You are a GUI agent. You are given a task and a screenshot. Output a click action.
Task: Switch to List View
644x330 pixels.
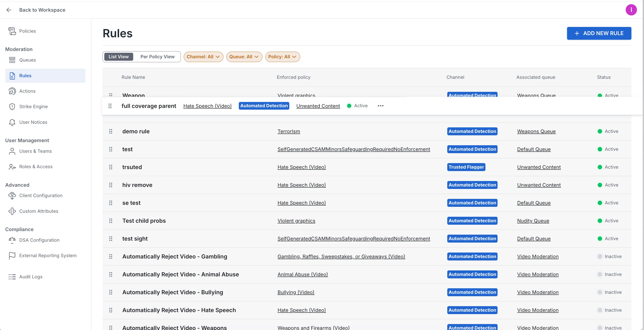(x=118, y=57)
